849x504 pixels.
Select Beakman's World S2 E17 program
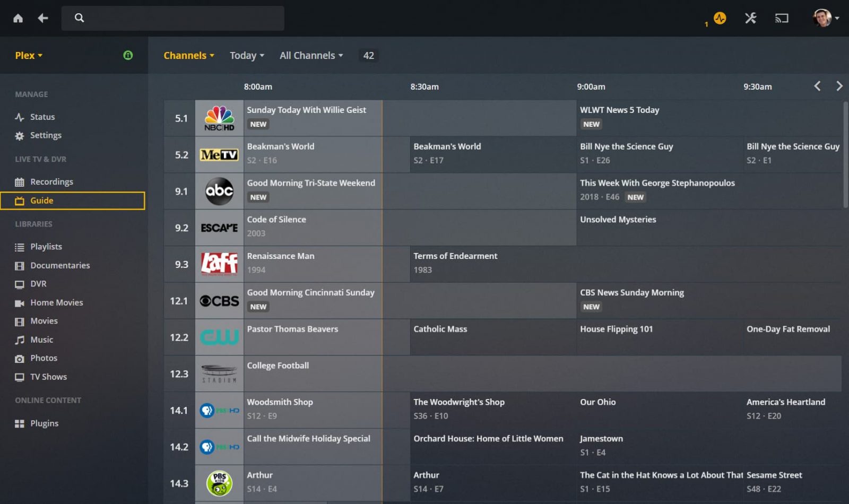coord(493,155)
